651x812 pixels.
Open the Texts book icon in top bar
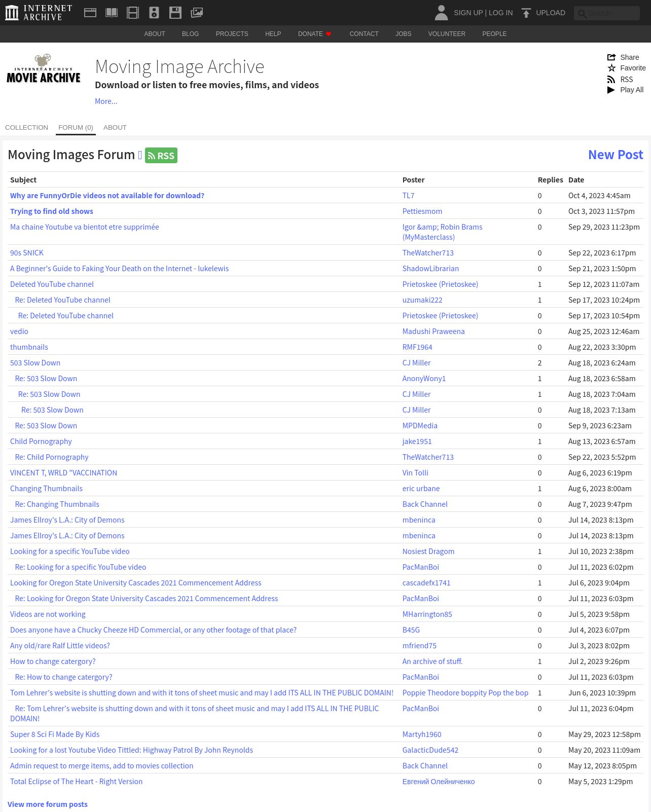click(112, 13)
